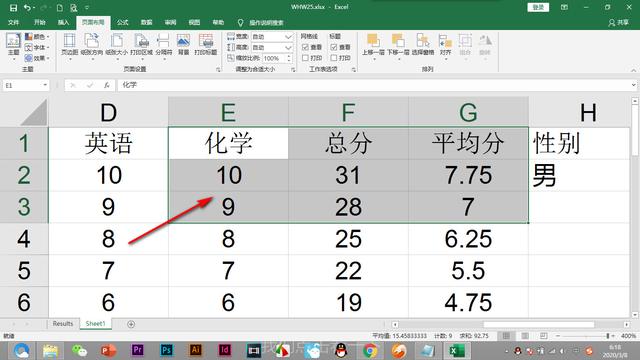This screenshot has width=640, height=360.
Task: Select row 5 header
Action: tap(24, 271)
